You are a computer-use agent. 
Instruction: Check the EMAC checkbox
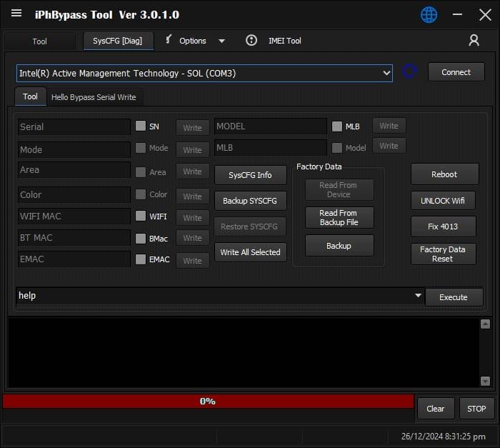point(141,259)
